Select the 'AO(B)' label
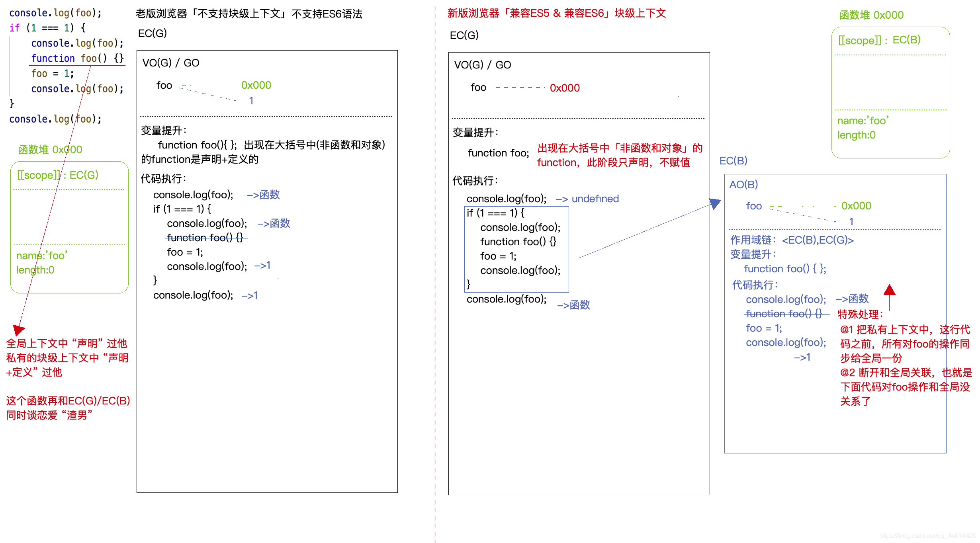This screenshot has width=980, height=543. tap(743, 185)
